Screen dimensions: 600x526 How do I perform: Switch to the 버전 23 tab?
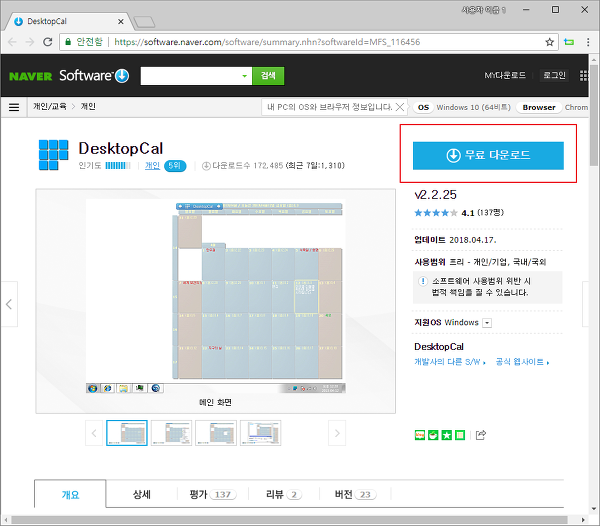355,494
